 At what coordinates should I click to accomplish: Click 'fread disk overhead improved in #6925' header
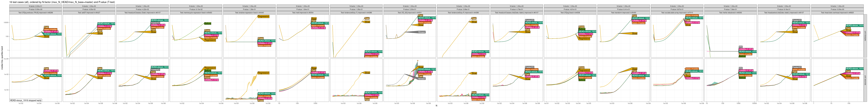(x=837, y=13)
